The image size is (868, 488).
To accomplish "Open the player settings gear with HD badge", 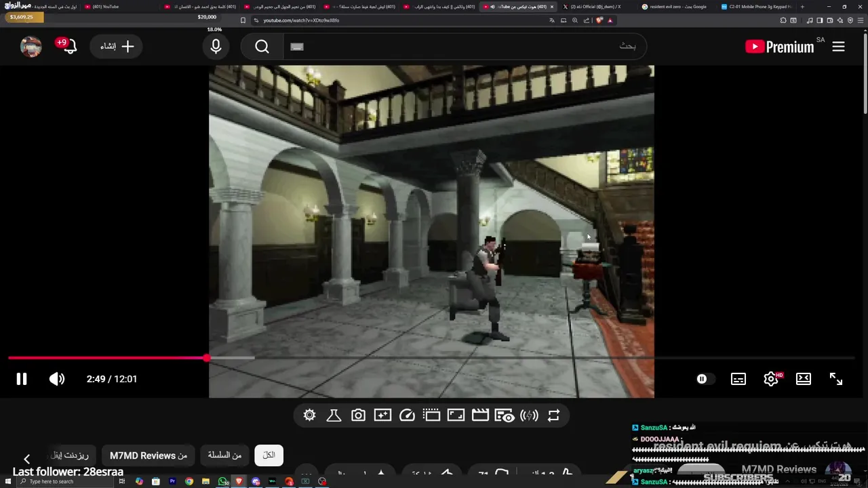I will coord(771,379).
